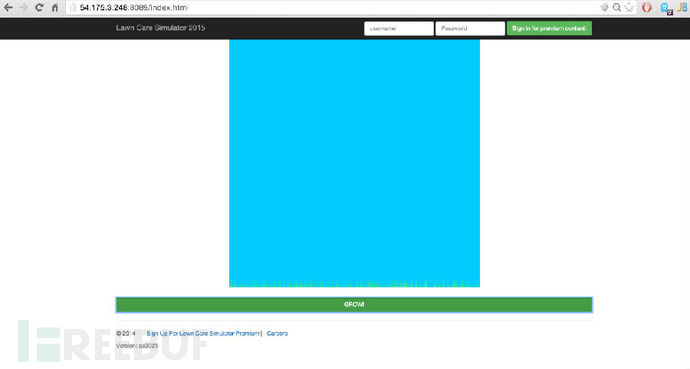Click the Password input field
This screenshot has width=690, height=369.
(x=470, y=28)
